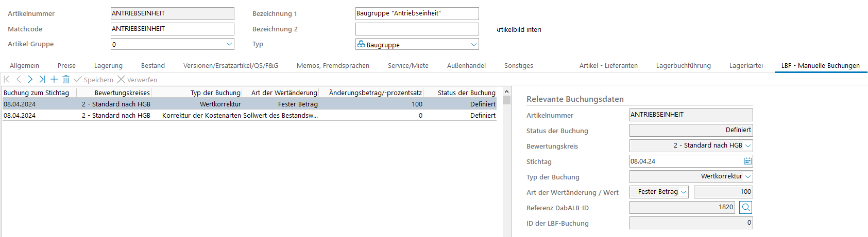Go to the previous booking record
868x237 pixels.
click(19, 79)
